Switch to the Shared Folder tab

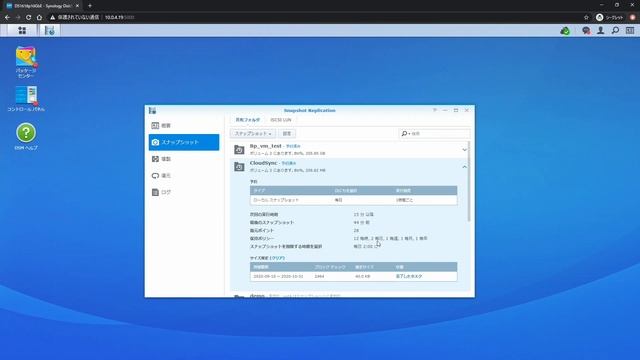point(247,120)
